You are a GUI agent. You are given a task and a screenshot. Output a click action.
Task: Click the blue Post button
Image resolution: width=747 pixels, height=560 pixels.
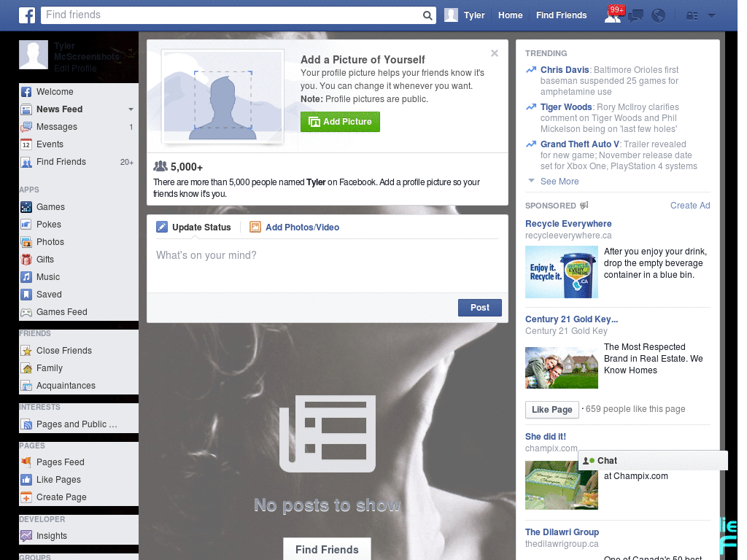(480, 308)
